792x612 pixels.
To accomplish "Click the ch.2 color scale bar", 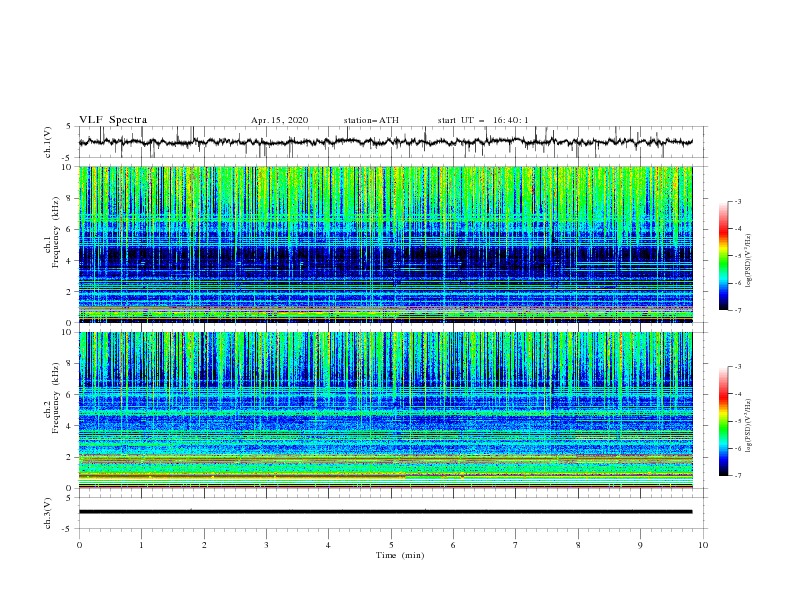I will (723, 421).
